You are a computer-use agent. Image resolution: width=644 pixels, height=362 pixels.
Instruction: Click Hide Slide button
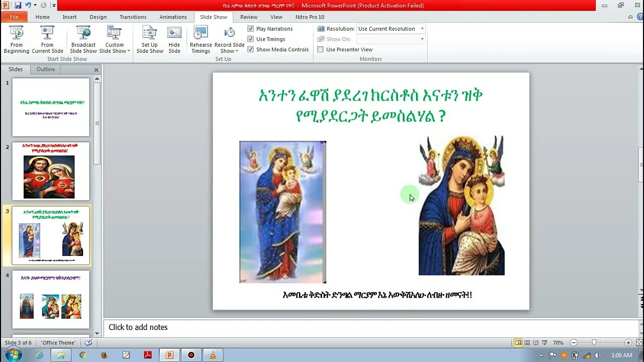pos(174,40)
